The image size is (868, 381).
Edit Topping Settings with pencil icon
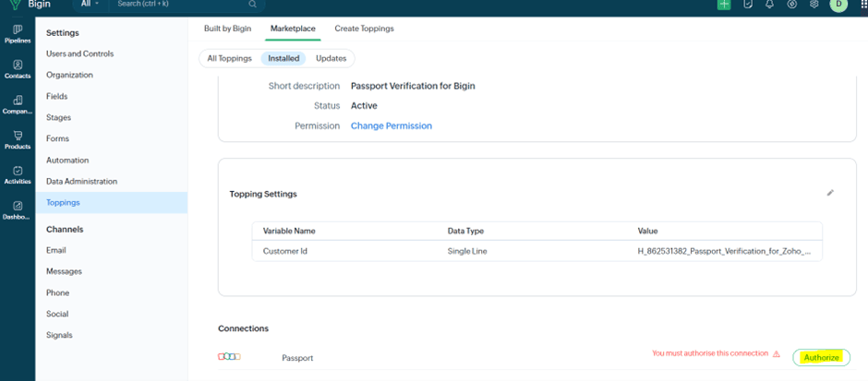830,193
